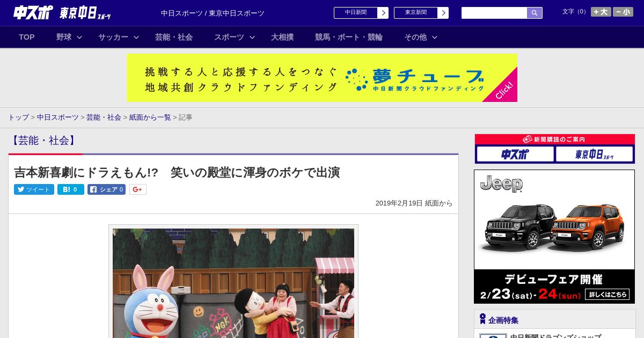The height and width of the screenshot is (338, 644).
Task: Go to 芸能・社会 breadcrumb link
Action: (104, 117)
